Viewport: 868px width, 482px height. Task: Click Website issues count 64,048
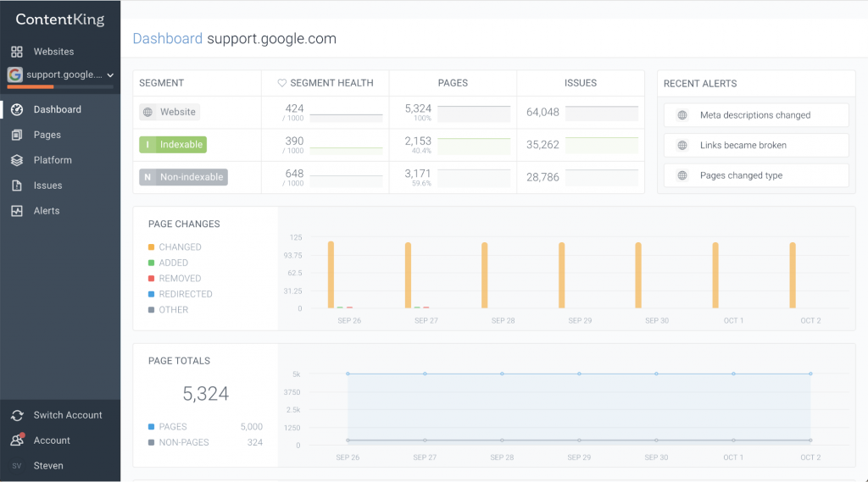[542, 113]
